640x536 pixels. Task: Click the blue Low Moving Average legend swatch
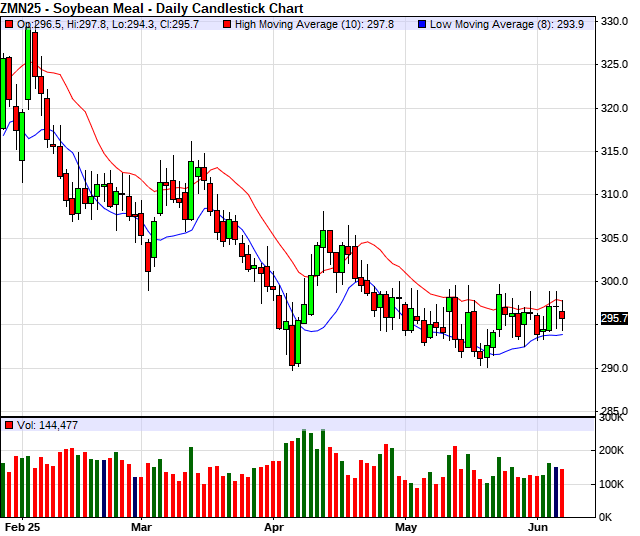(422, 23)
